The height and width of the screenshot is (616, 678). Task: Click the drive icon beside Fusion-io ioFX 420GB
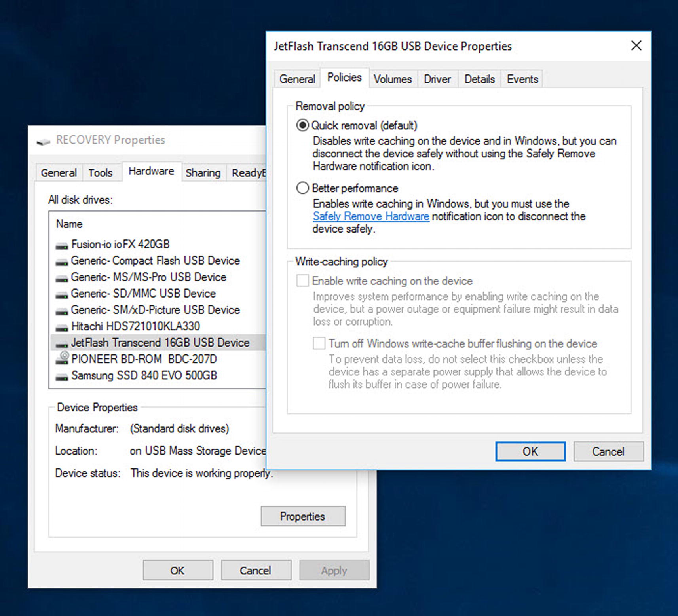62,246
